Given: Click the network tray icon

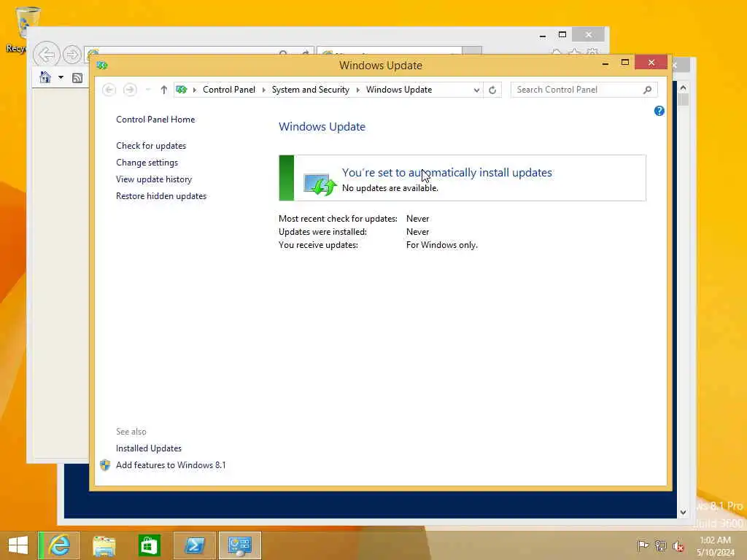Looking at the screenshot, I should (x=660, y=546).
